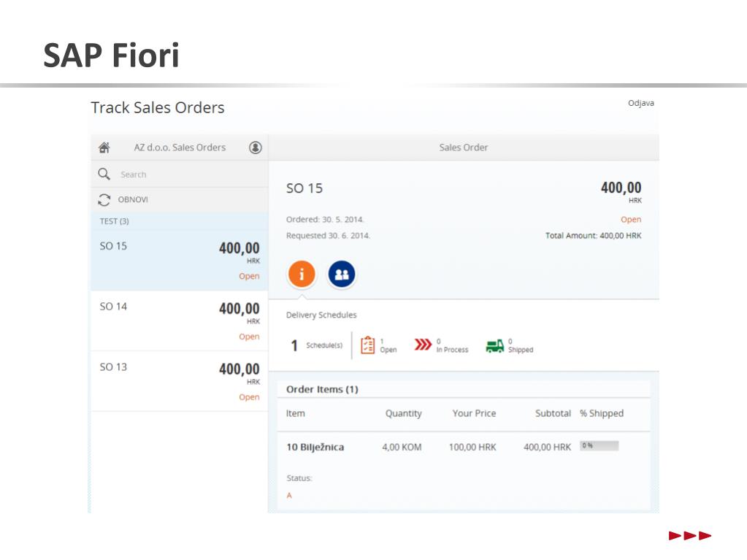Click the Sales Order detail header
The height and width of the screenshot is (560, 747).
(464, 147)
